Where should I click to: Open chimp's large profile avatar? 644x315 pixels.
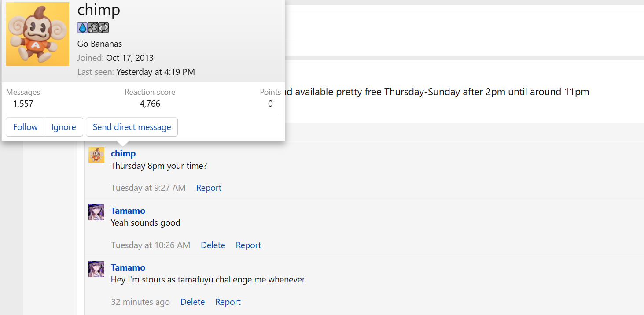pos(37,33)
